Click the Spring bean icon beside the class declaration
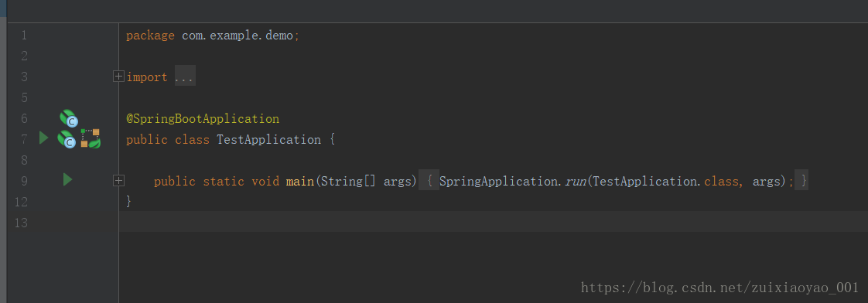The image size is (868, 303). point(67,139)
